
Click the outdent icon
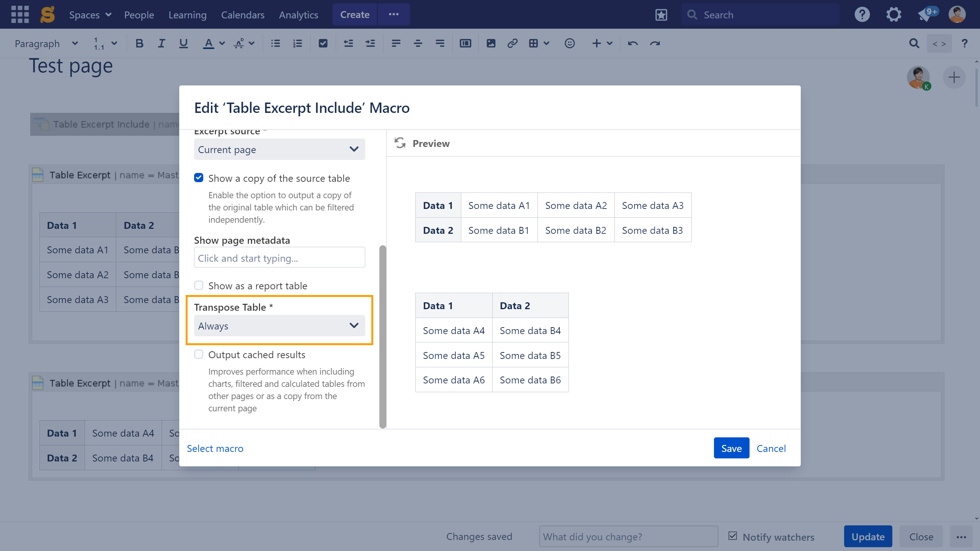pos(348,43)
